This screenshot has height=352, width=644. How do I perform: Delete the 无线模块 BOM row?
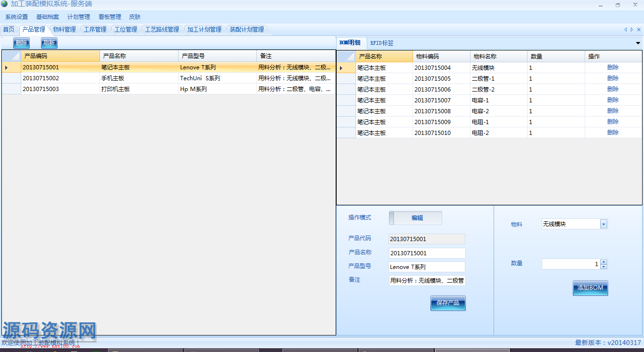coord(613,67)
